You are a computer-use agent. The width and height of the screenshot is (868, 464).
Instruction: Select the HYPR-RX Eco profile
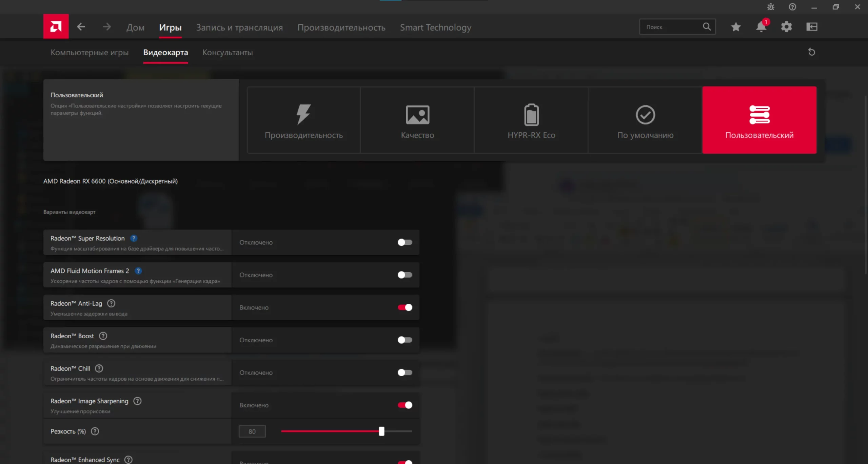pos(531,120)
